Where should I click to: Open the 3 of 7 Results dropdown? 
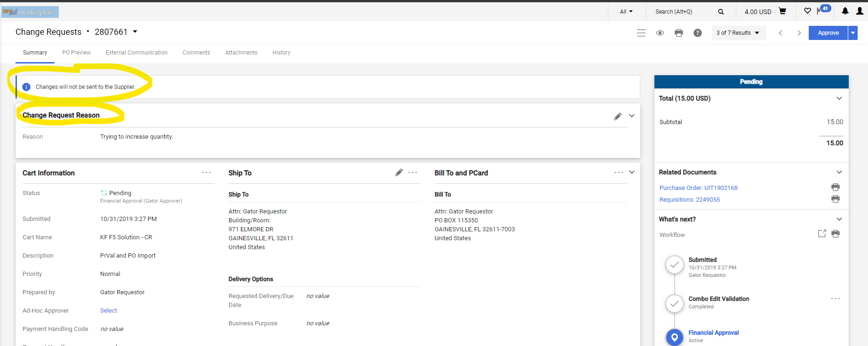click(x=738, y=33)
